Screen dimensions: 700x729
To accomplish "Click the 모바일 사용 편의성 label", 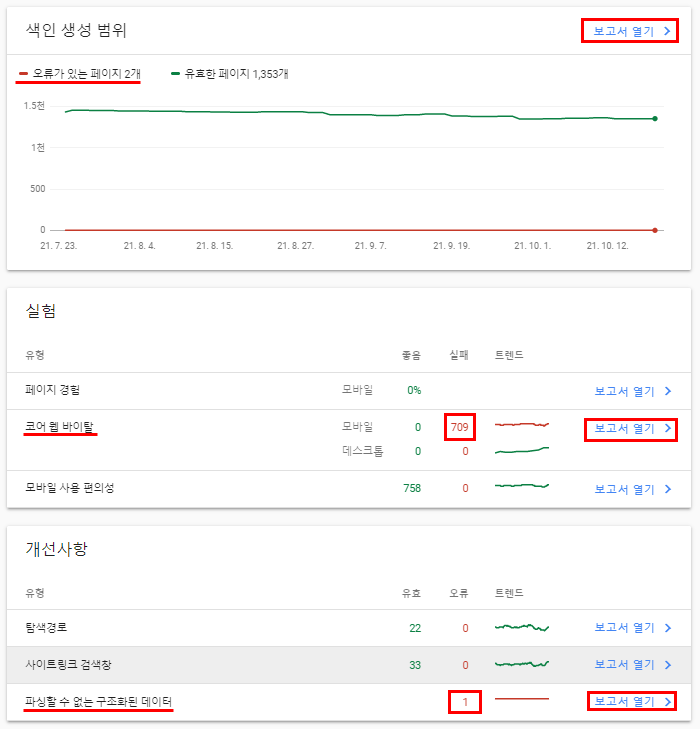I will pos(70,488).
